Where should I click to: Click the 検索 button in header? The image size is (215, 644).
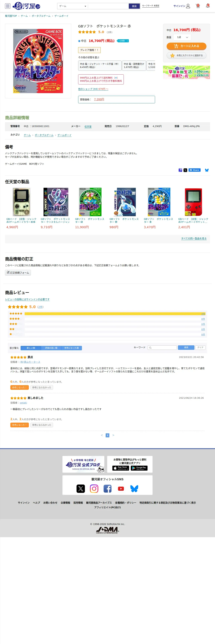point(134,6)
